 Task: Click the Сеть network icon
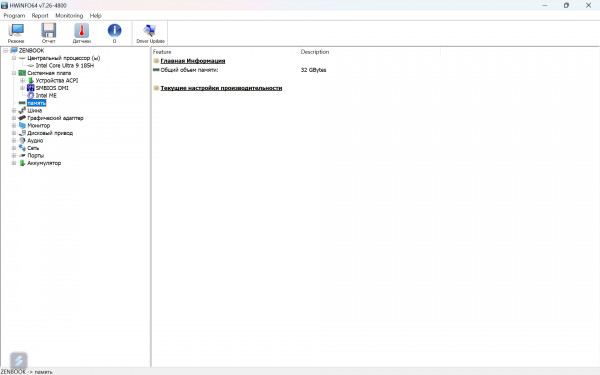[x=22, y=148]
